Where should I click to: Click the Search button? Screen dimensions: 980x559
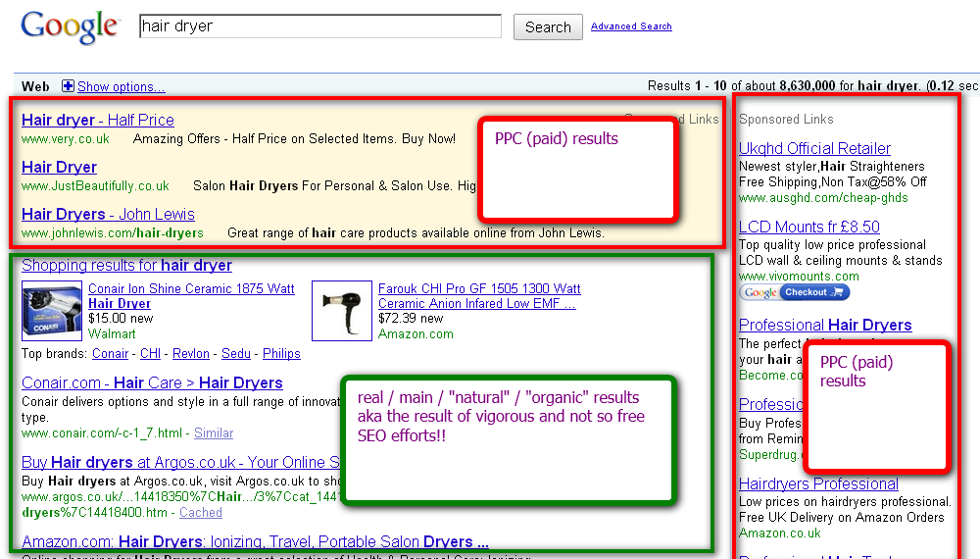tap(548, 26)
